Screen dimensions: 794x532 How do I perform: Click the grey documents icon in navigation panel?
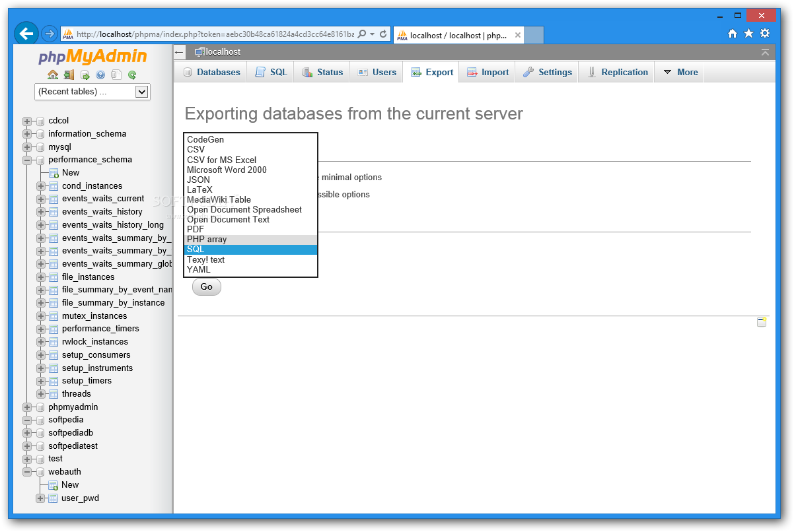tap(116, 75)
